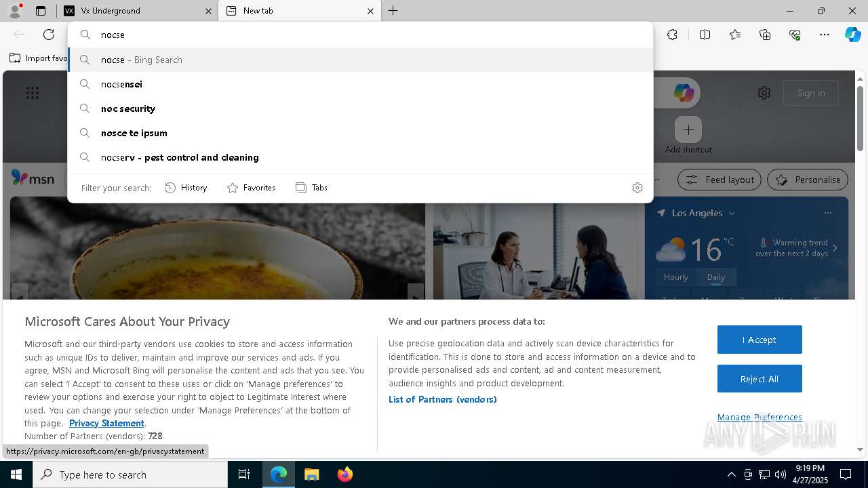
Task: Open the tab actions menu icon
Action: tap(41, 11)
